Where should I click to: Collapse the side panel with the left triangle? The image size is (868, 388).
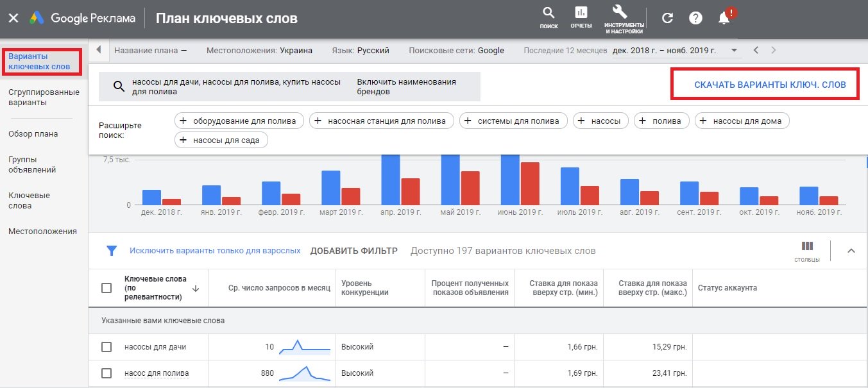click(99, 50)
